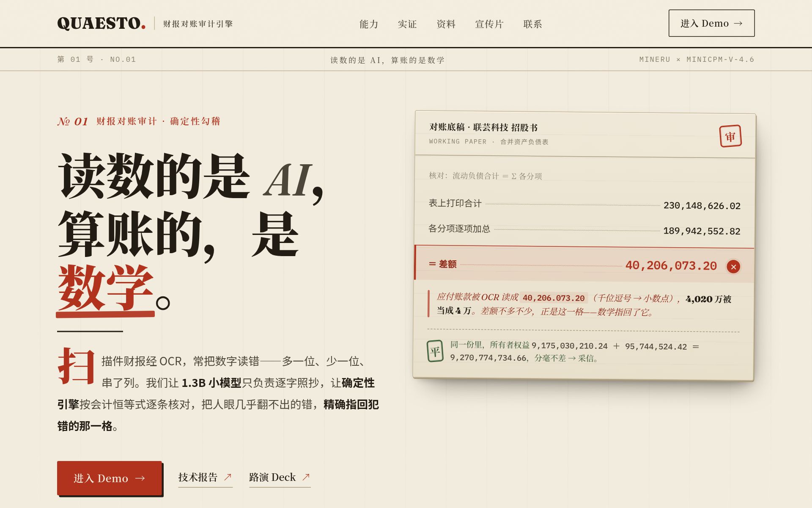Click the header 进入 Demo button
Screen dimensions: 812x508
coord(711,23)
